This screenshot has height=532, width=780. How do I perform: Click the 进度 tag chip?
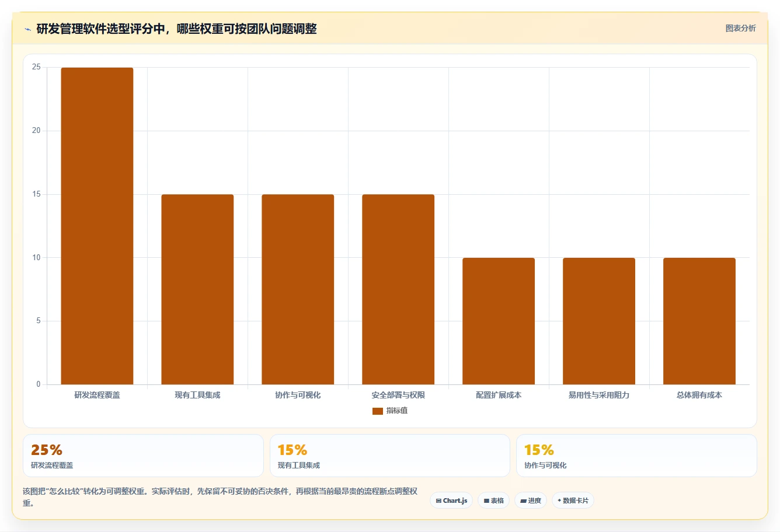530,501
